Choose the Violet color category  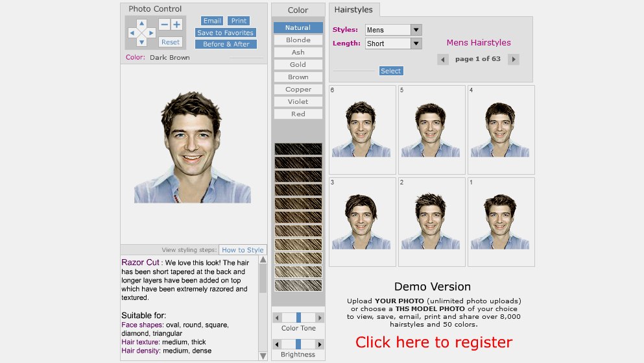coord(298,102)
